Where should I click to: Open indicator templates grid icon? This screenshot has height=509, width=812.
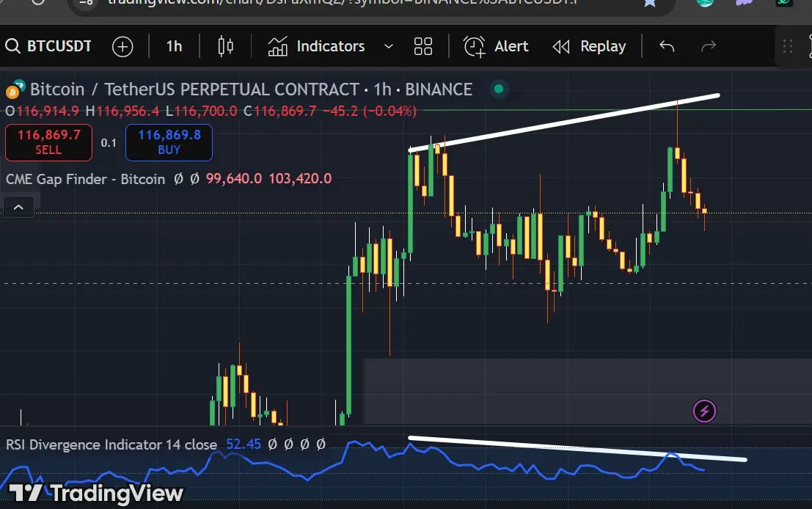pyautogui.click(x=423, y=46)
